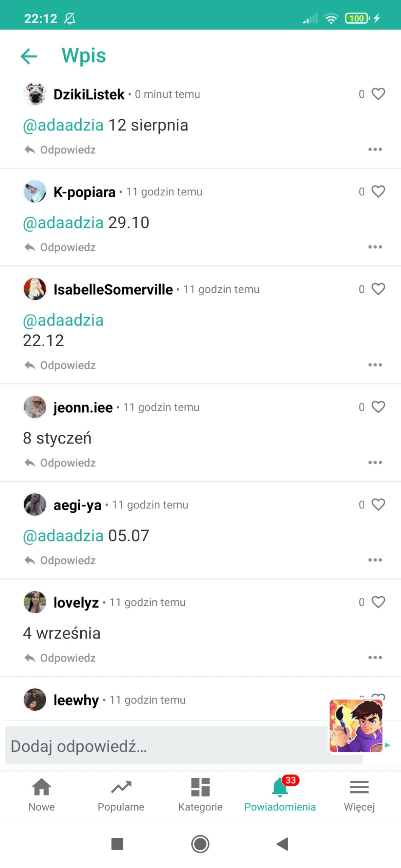Screen dimensions: 401x868
Task: Open the three-dot menu on lovelyz's comment
Action: pos(375,657)
